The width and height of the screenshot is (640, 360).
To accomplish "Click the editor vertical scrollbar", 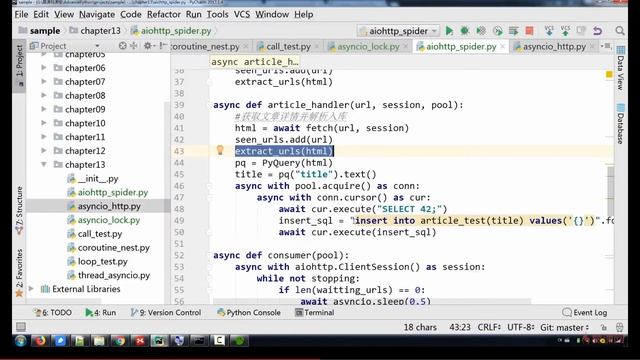I will point(610,192).
